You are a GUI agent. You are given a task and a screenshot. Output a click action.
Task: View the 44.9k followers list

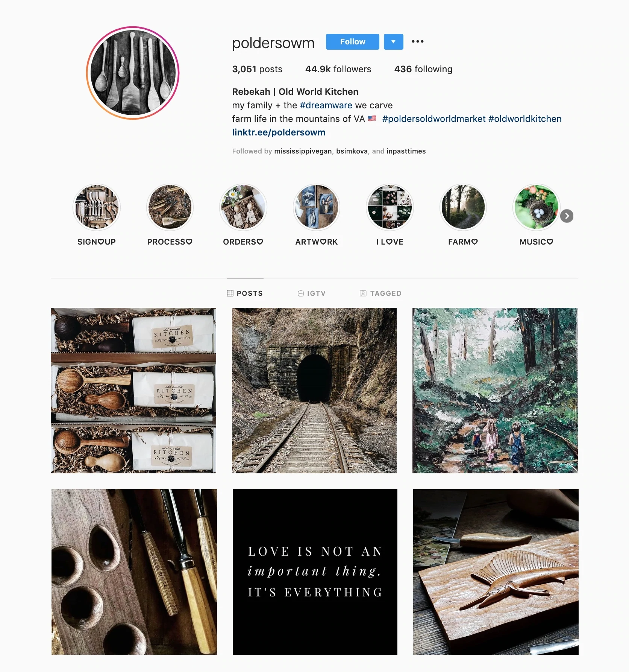click(338, 69)
